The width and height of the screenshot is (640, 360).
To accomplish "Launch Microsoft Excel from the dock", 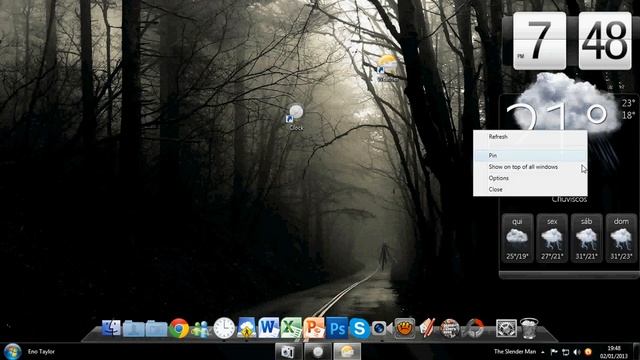I will pyautogui.click(x=291, y=328).
